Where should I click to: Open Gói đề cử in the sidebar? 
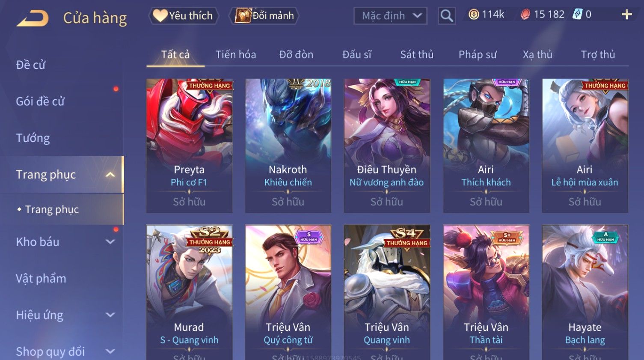pos(40,101)
